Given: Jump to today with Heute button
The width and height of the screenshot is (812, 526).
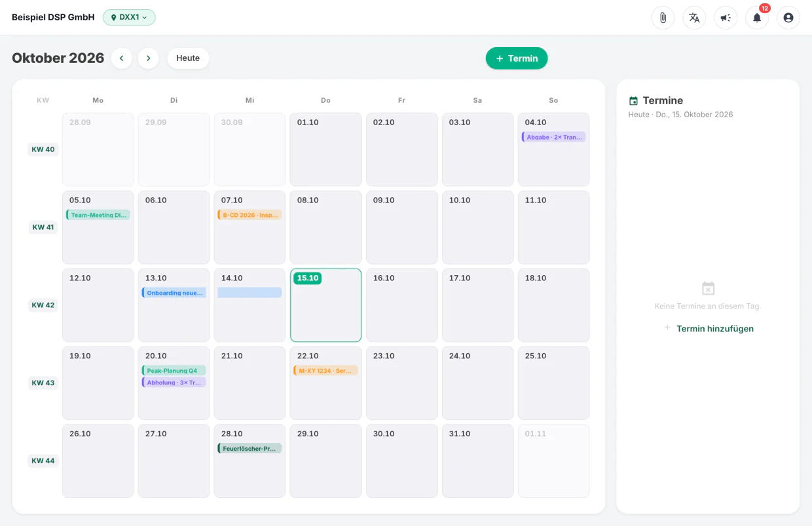Looking at the screenshot, I should click(x=188, y=58).
